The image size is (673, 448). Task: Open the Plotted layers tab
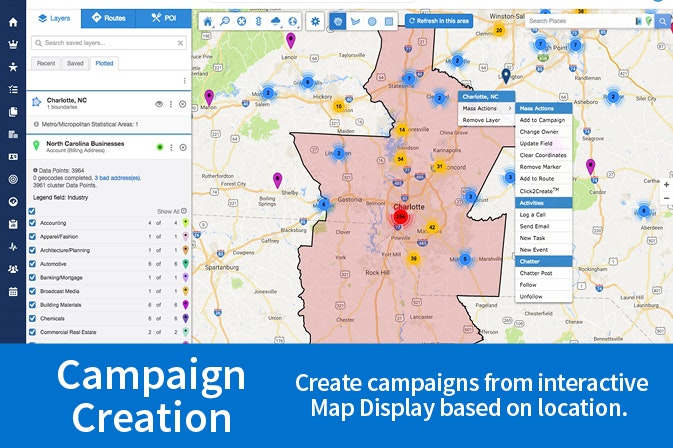(104, 63)
